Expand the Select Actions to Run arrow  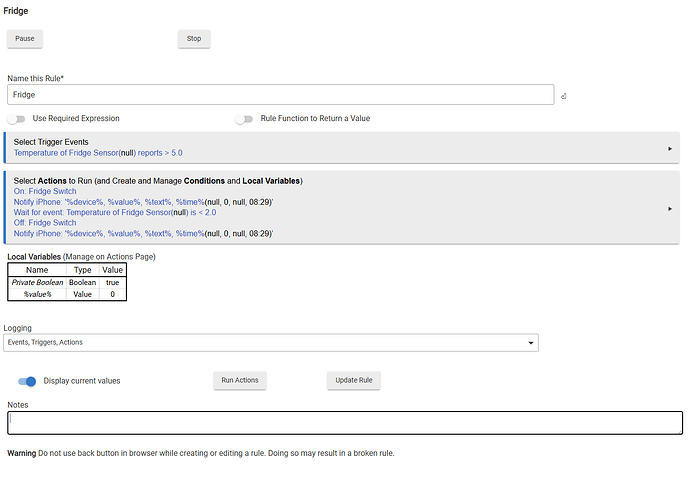[669, 207]
